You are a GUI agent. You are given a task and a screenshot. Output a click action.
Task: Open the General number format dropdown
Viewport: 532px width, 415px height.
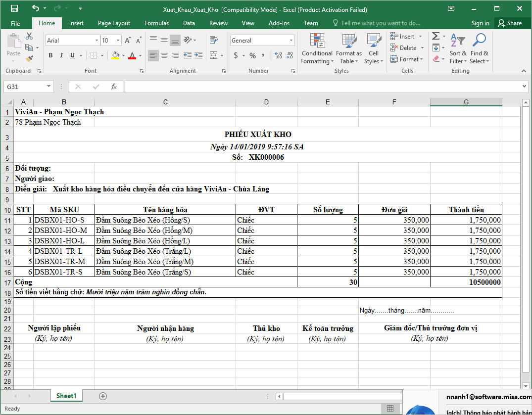pyautogui.click(x=291, y=41)
